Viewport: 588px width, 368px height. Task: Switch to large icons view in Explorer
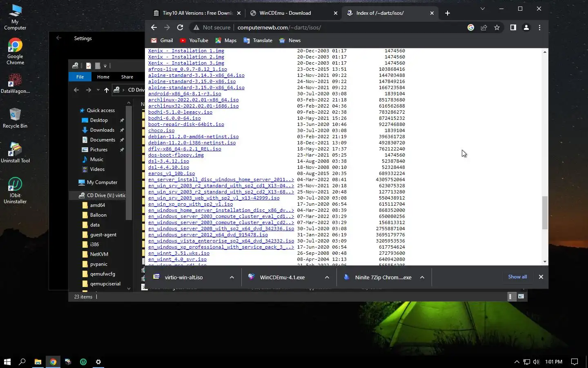click(x=521, y=296)
